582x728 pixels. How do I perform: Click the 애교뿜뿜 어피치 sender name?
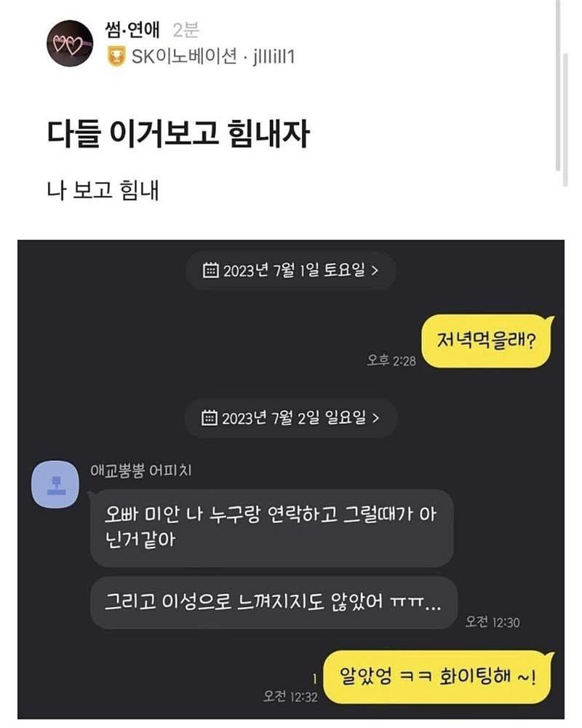[141, 470]
